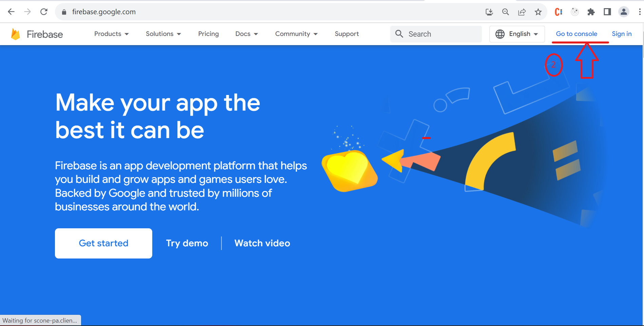
Task: Click the Go to console link
Action: pyautogui.click(x=577, y=34)
